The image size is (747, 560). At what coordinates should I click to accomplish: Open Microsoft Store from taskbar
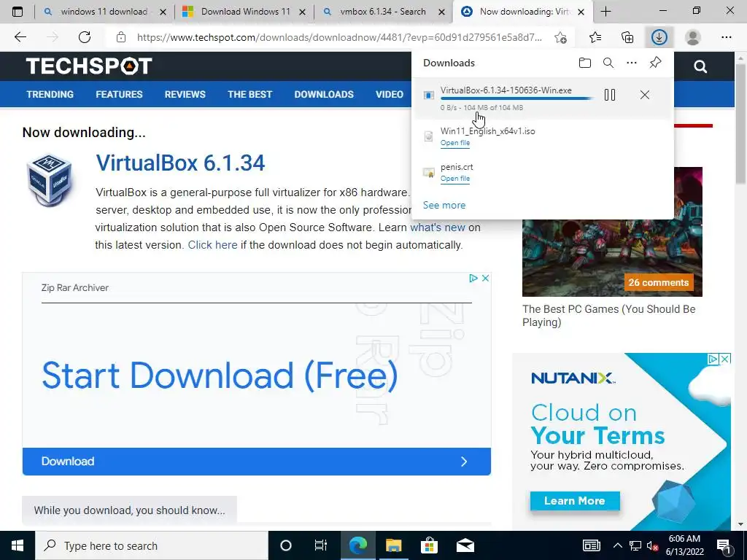(429, 545)
